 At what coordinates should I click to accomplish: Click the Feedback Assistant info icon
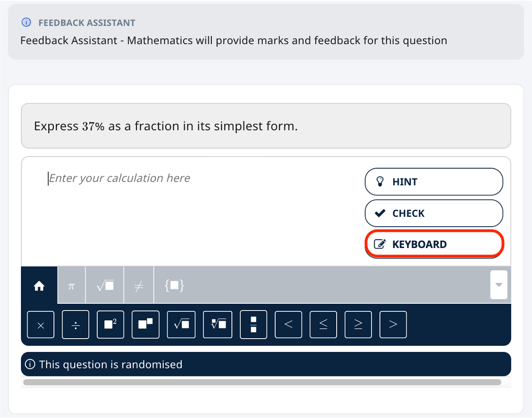tap(26, 22)
